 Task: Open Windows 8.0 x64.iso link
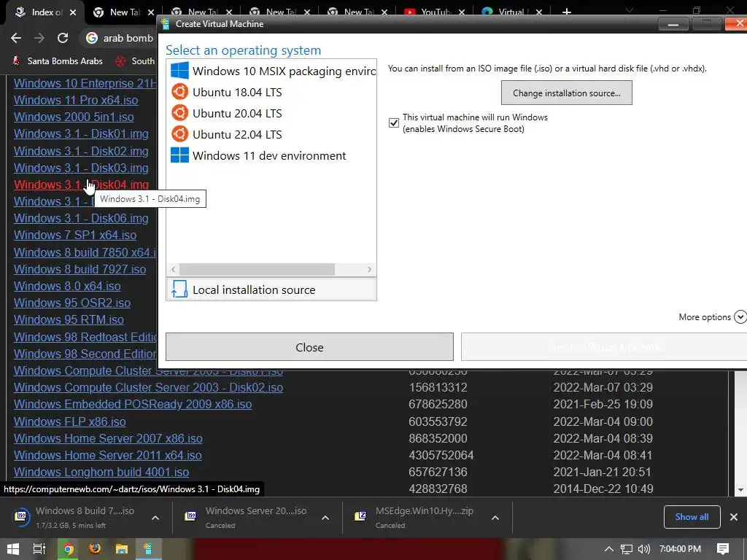point(67,286)
